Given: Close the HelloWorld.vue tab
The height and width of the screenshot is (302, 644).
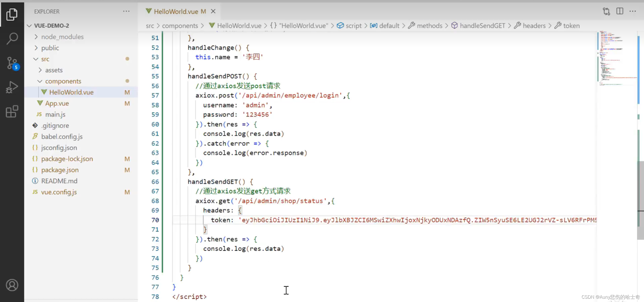Looking at the screenshot, I should tap(213, 11).
